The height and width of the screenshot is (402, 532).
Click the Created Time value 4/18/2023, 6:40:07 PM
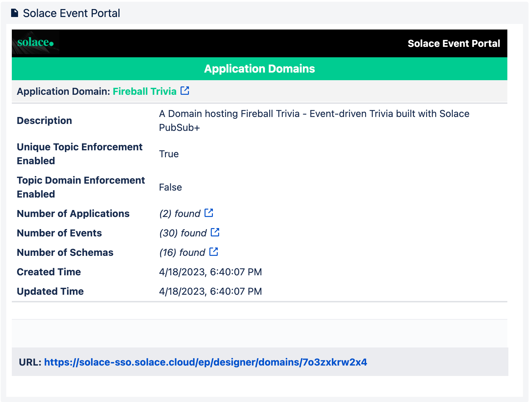(210, 272)
